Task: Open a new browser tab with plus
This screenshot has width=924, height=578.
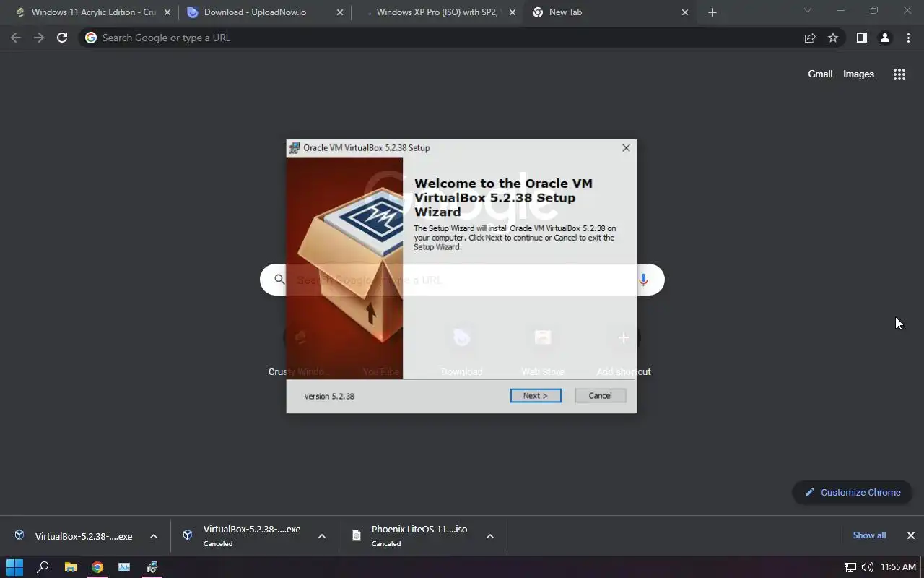Action: (x=712, y=12)
